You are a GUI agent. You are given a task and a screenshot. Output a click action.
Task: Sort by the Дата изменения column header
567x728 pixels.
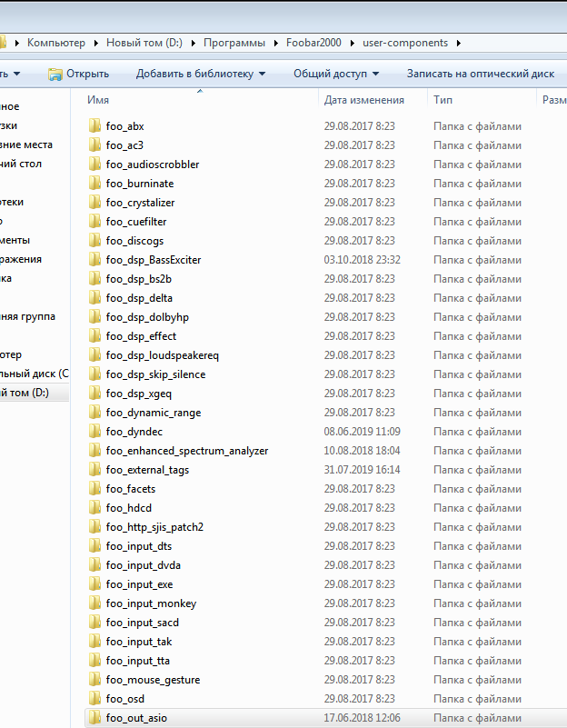click(364, 100)
